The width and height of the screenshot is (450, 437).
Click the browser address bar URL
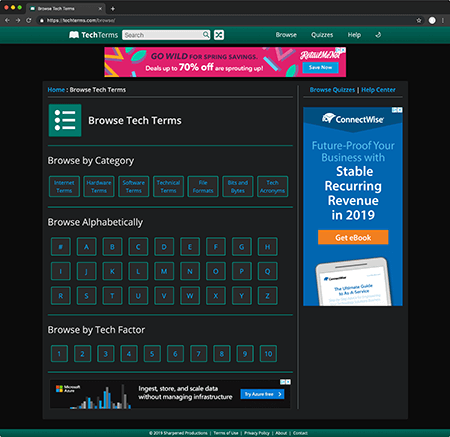click(x=81, y=21)
